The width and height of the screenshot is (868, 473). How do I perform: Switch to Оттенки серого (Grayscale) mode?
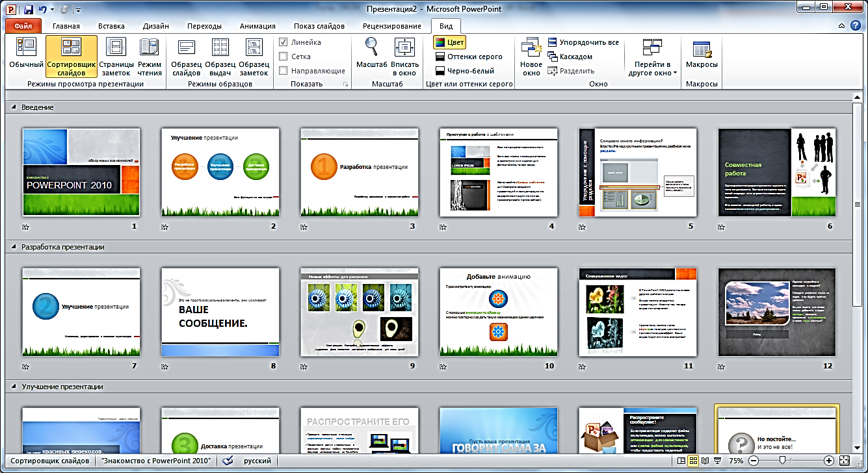469,57
